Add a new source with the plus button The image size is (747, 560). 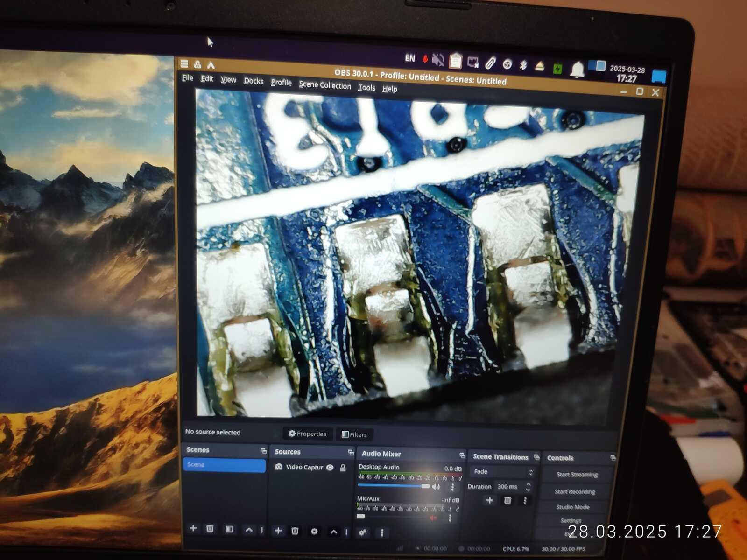278,531
